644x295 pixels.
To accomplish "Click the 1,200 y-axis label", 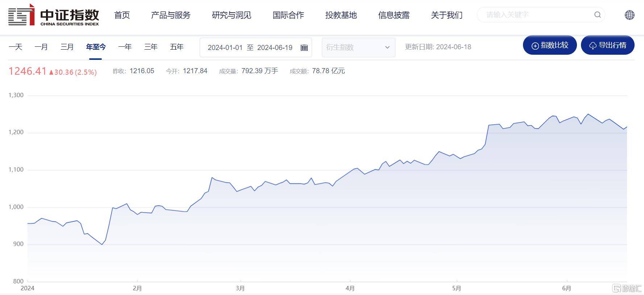I will [16, 132].
